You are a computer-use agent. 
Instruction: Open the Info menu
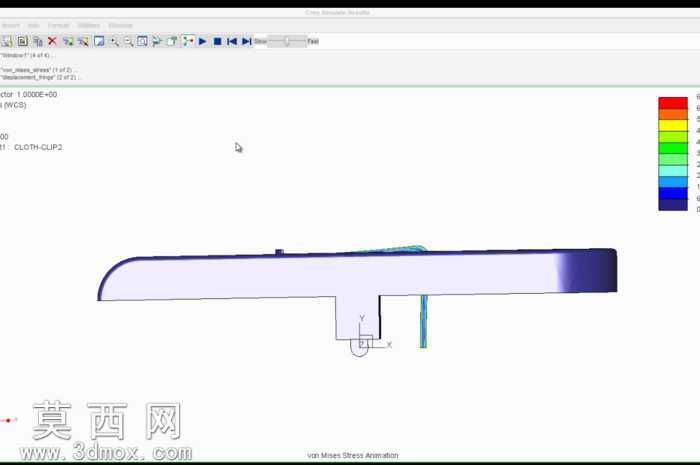pos(33,25)
